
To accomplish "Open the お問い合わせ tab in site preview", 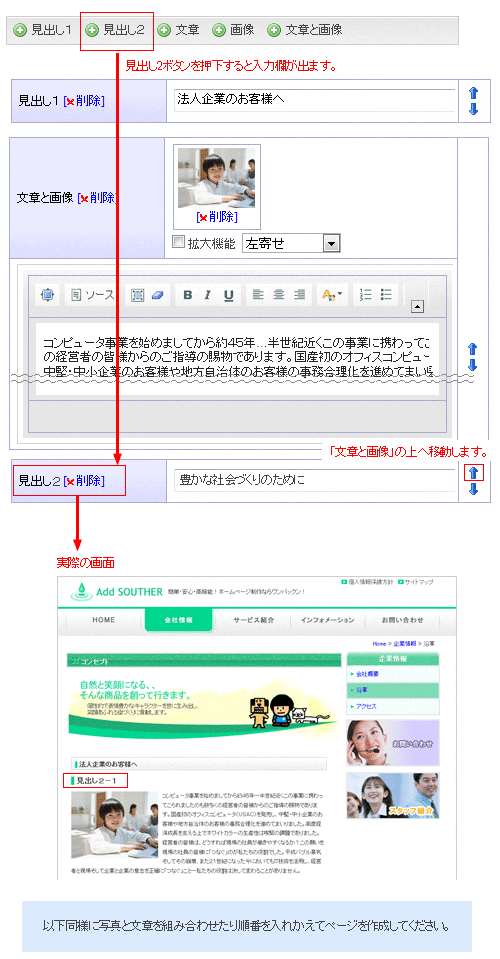I will coord(402,620).
